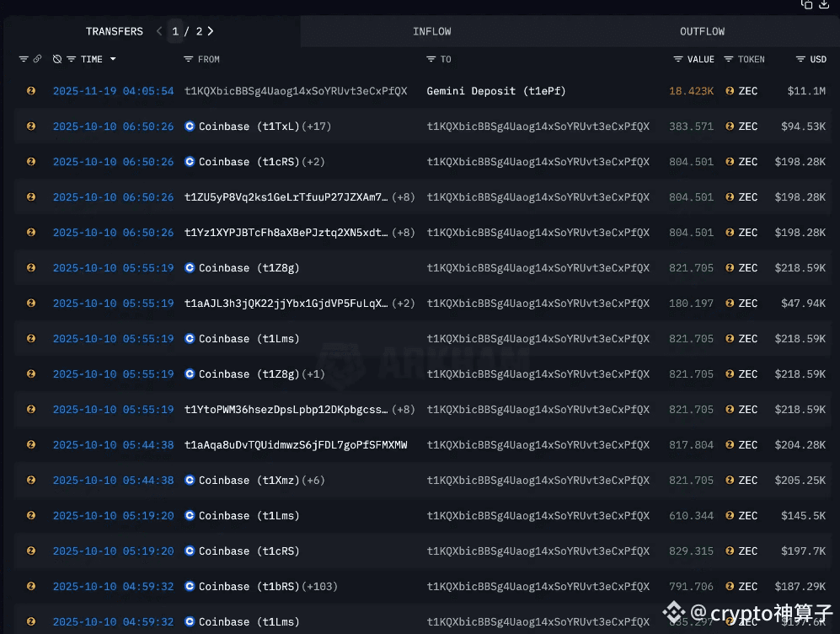Open the VALUE column filter

coord(678,59)
